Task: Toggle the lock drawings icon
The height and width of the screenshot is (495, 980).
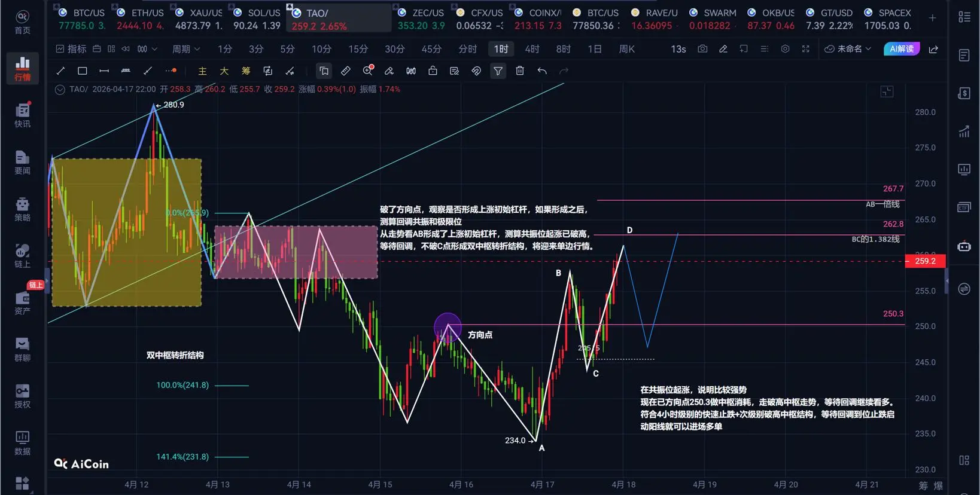Action: tap(433, 71)
